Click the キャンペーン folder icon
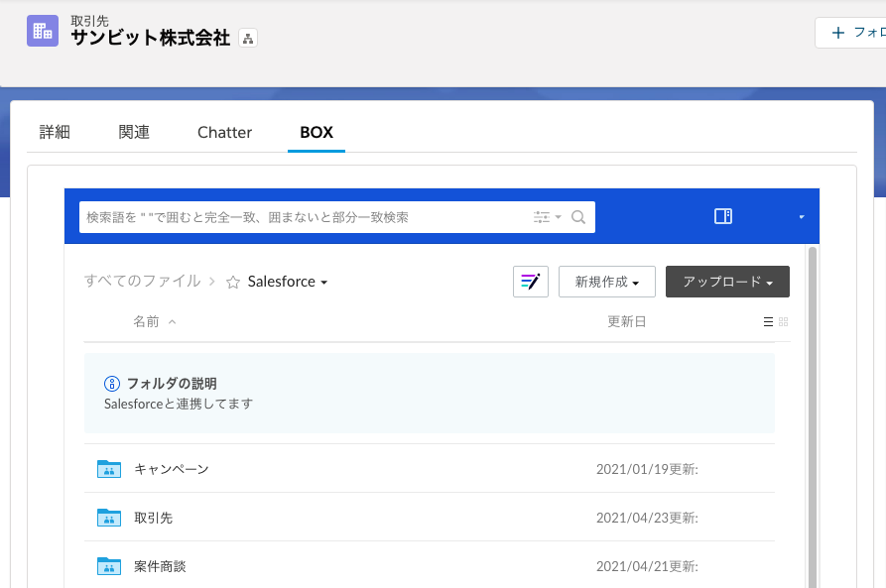The width and height of the screenshot is (886, 588). 109,469
